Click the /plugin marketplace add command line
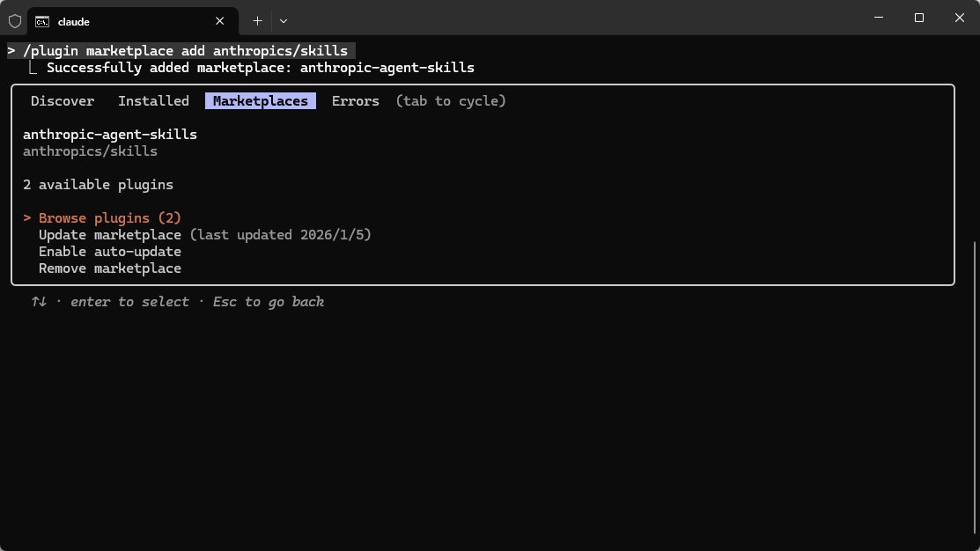 185,51
